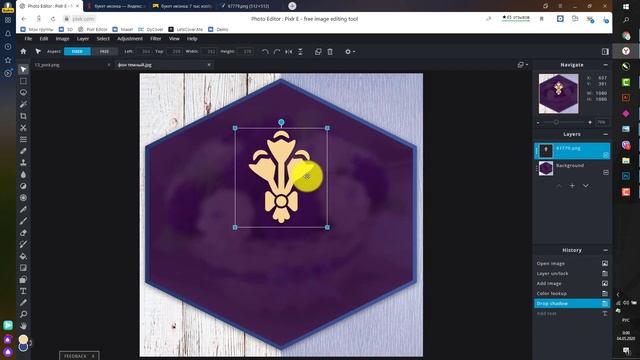Screen dimensions: 640x360
Task: Select the Color Picker eyedropper tool
Action: 23,302
